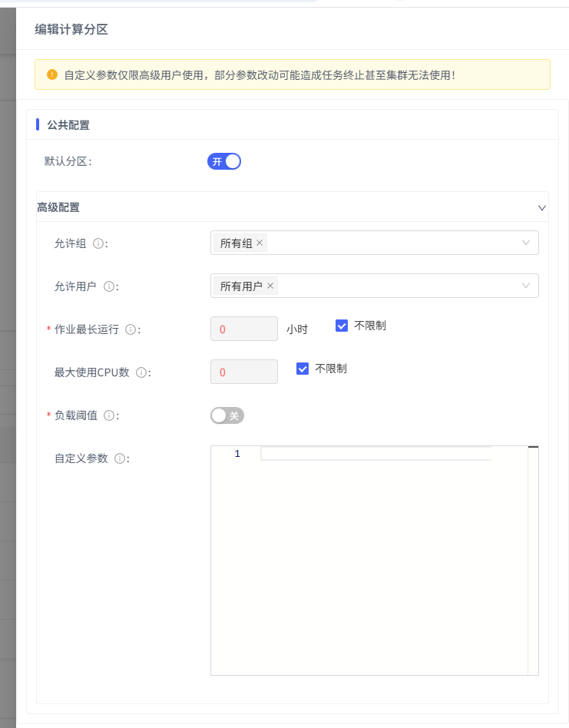
Task: Turn off the 默认分区 switch
Action: tap(224, 161)
